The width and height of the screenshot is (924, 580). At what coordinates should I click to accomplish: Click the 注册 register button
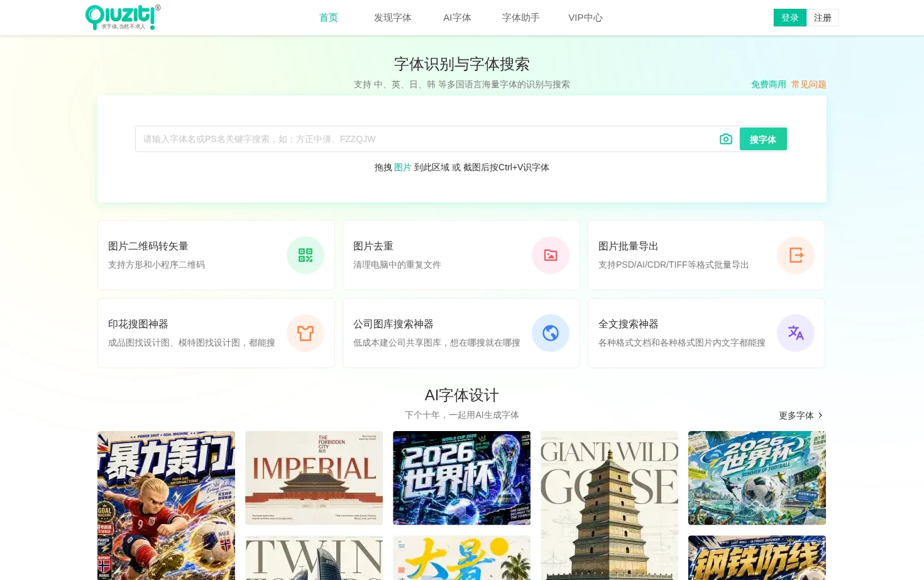(x=823, y=18)
